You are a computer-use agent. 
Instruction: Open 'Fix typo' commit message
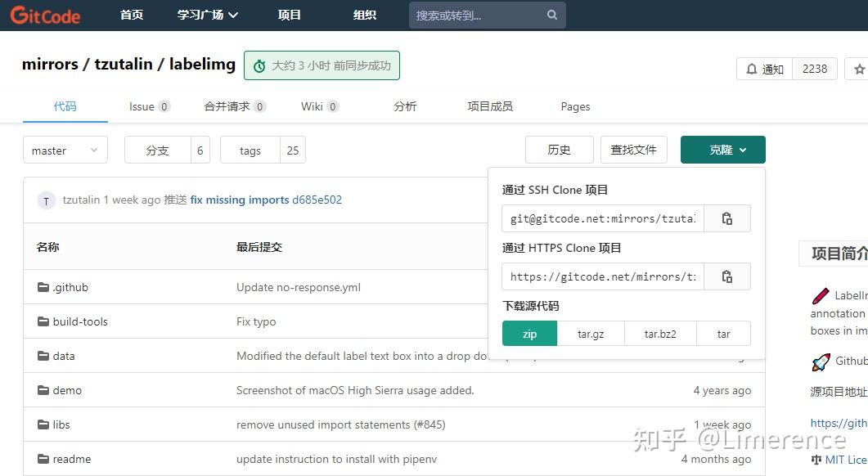tap(256, 321)
